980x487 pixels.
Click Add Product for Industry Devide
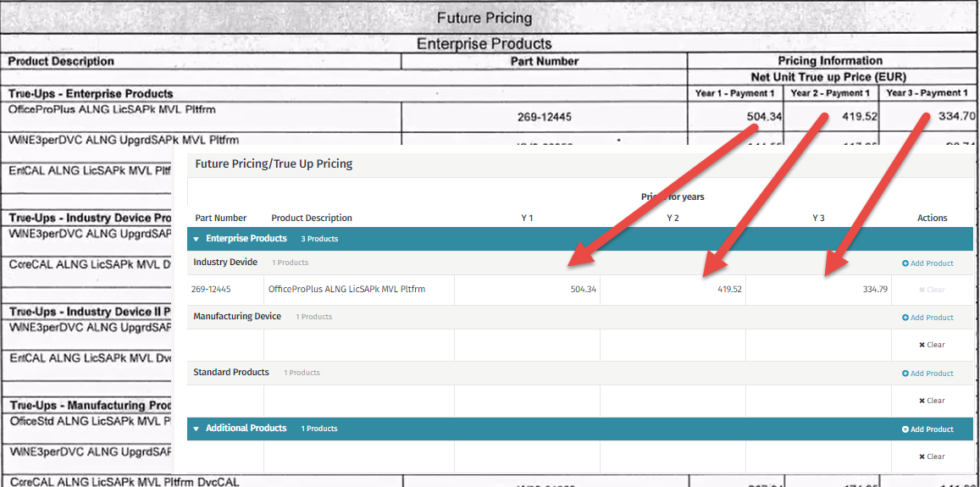coord(927,263)
